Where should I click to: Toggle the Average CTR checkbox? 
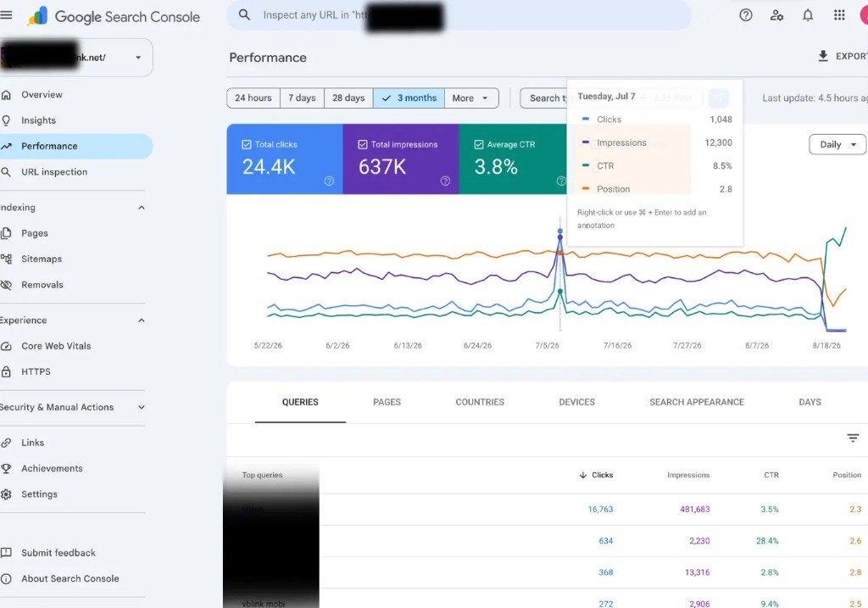[479, 144]
